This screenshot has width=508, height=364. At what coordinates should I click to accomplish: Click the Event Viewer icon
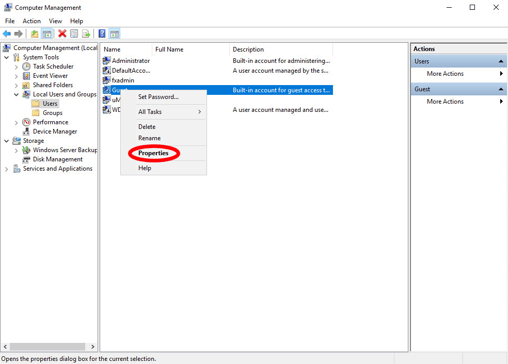tap(26, 76)
